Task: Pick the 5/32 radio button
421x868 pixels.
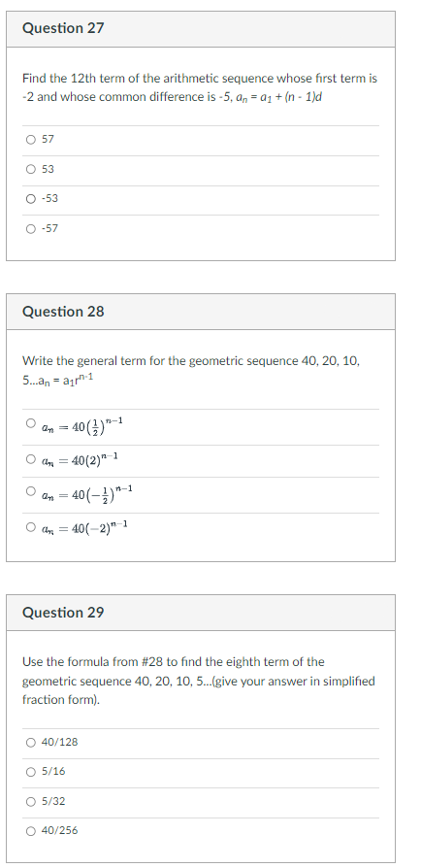Action: pos(30,802)
